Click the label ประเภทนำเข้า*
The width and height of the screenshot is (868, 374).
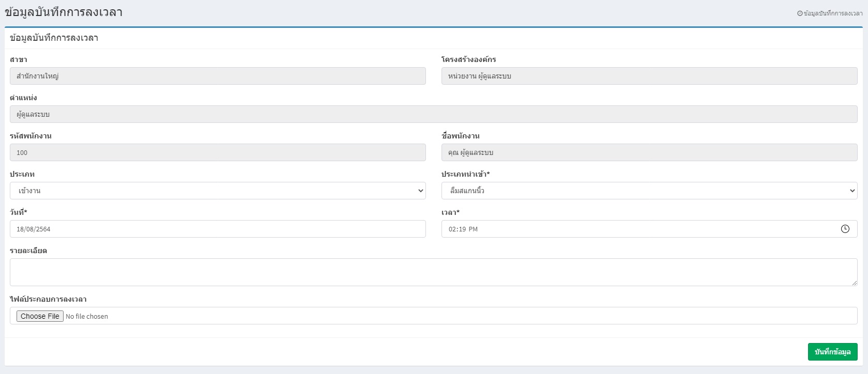[465, 174]
